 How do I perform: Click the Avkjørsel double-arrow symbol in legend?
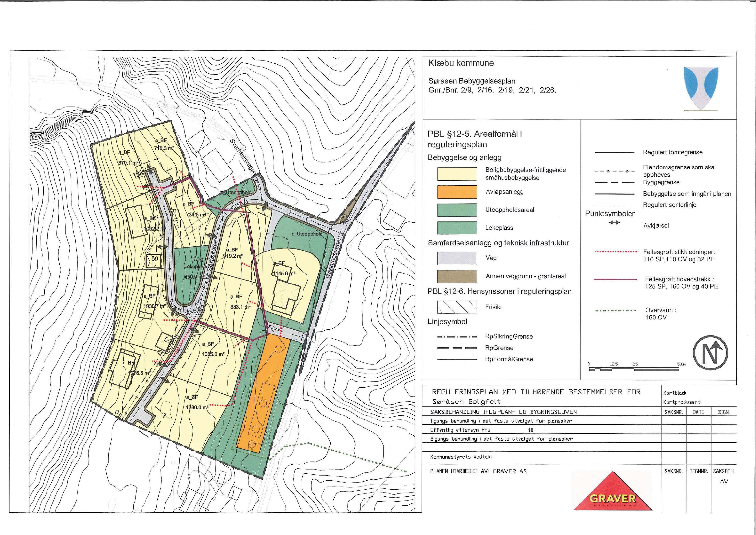[614, 223]
